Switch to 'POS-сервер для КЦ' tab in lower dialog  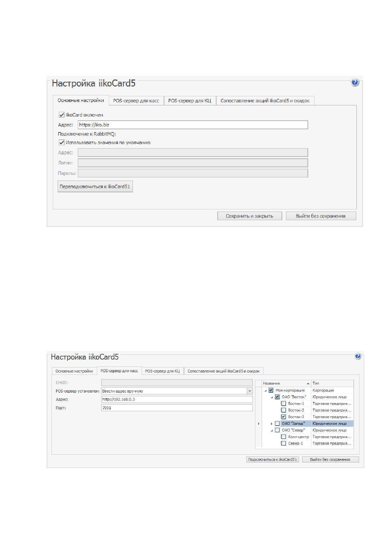162,371
